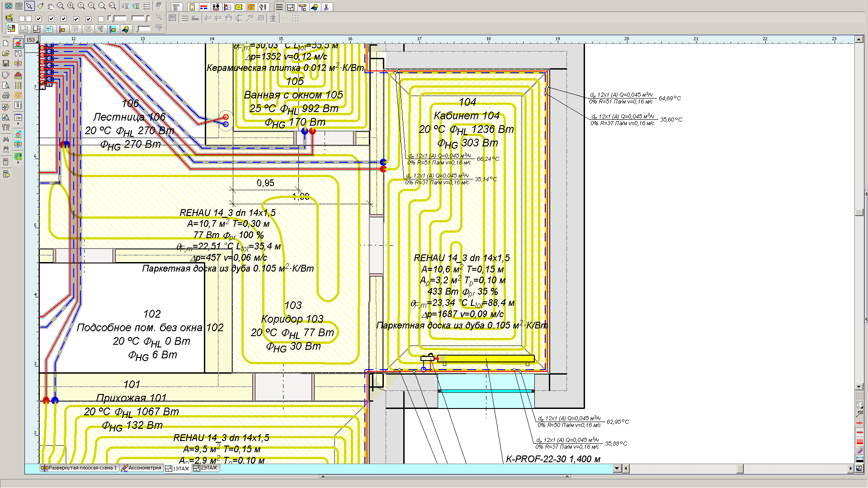Viewport: 868px width, 488px height.
Task: Switch to the Аксонометрия tab
Action: (x=144, y=468)
